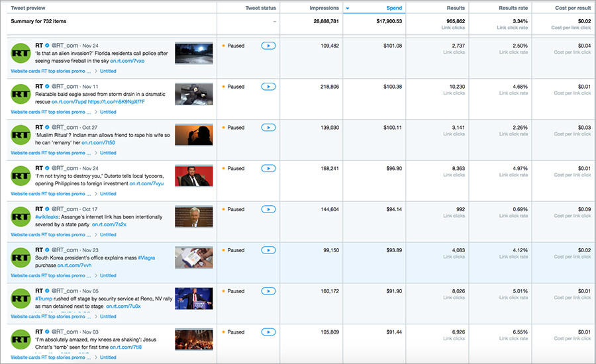The width and height of the screenshot is (596, 364).
Task: Select total results 965,862
Action: click(456, 21)
